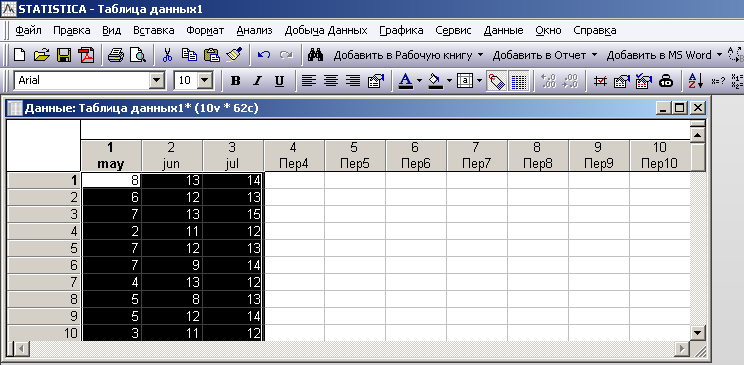Decrease decimal places icon
Viewport: 744px width, 365px height.
[x=569, y=81]
